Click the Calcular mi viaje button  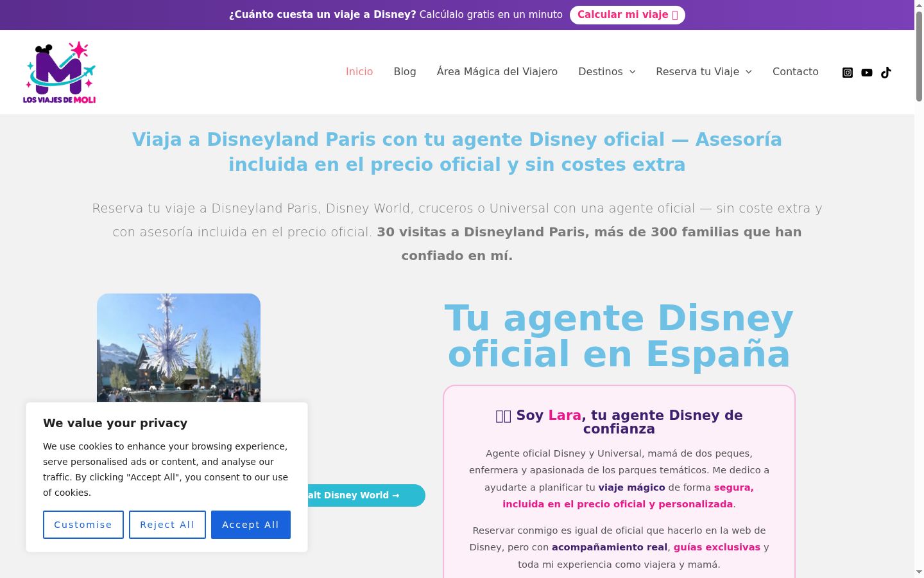tap(628, 15)
